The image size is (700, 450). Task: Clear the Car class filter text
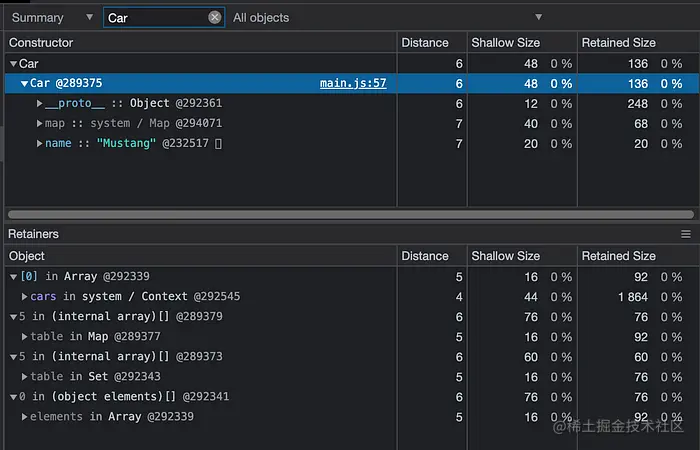click(215, 18)
